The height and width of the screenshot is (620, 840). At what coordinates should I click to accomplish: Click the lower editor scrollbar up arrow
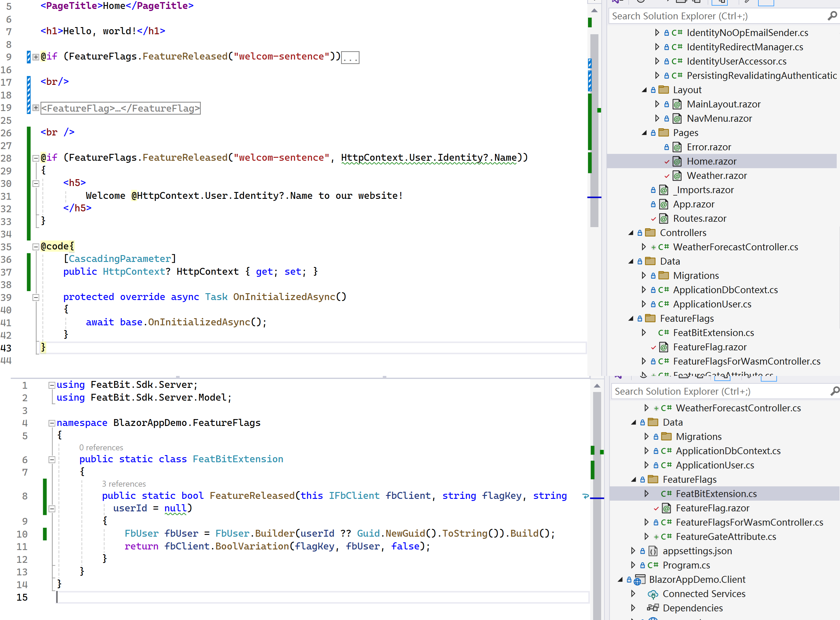[597, 386]
